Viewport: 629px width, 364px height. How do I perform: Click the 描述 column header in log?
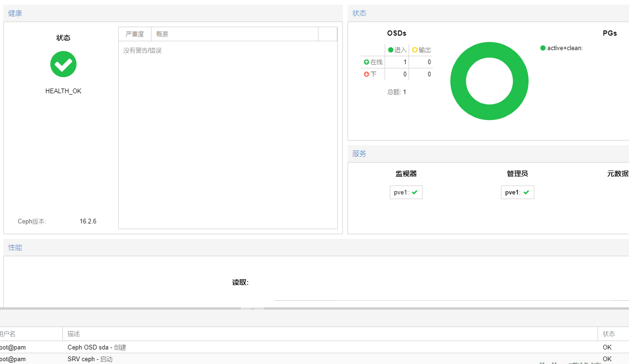point(330,334)
